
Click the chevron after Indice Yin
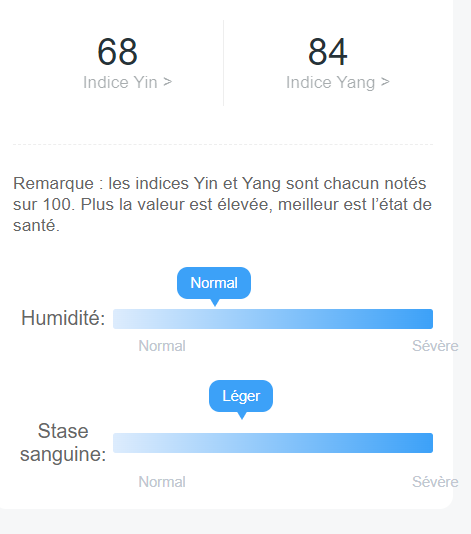pos(167,82)
